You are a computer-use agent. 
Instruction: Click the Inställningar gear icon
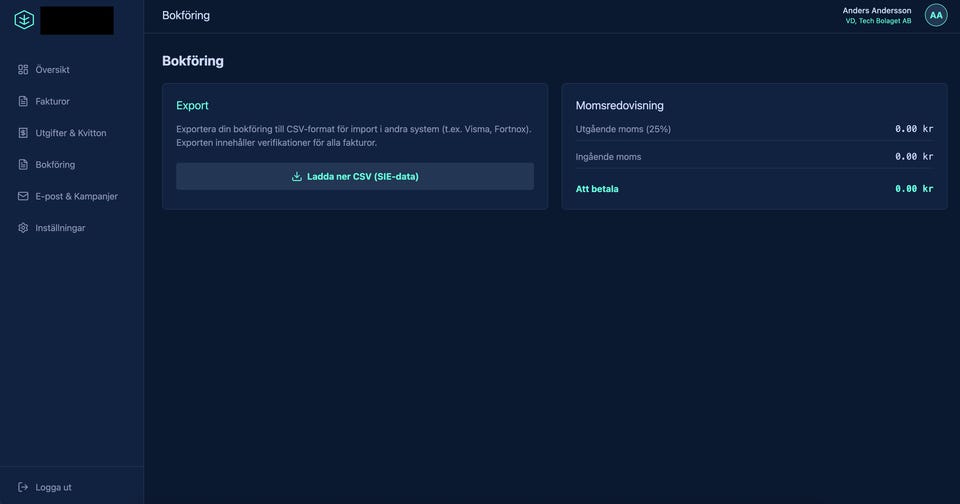coord(23,228)
